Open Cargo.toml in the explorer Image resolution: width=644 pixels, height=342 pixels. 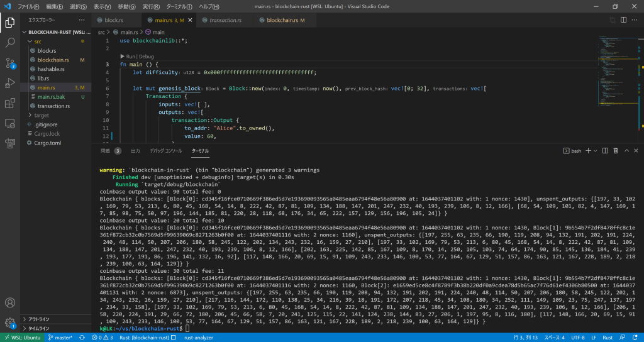pos(47,143)
